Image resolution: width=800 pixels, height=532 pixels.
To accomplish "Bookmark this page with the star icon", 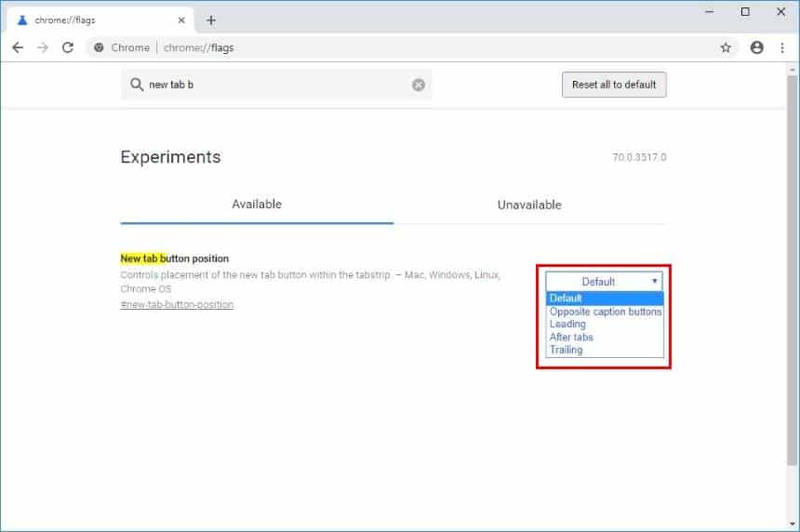I will 726,47.
